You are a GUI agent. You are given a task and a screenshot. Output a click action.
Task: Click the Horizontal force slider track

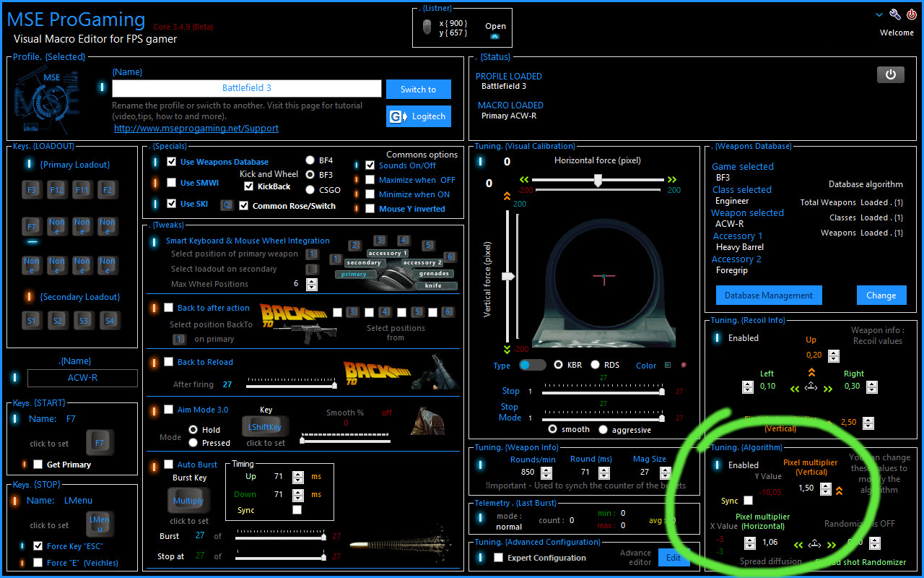(598, 180)
